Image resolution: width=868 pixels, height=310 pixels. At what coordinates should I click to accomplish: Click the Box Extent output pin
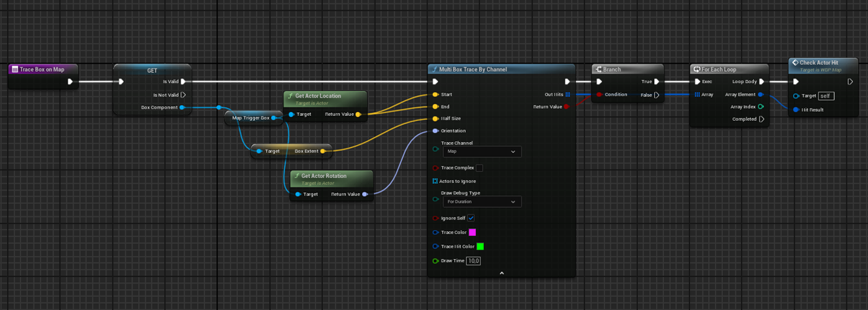coord(322,151)
